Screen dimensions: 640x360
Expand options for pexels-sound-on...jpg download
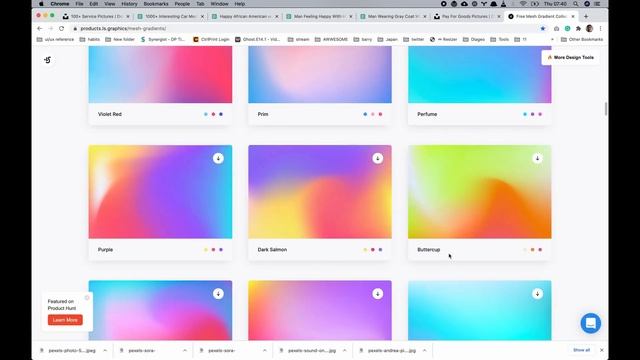click(x=344, y=350)
